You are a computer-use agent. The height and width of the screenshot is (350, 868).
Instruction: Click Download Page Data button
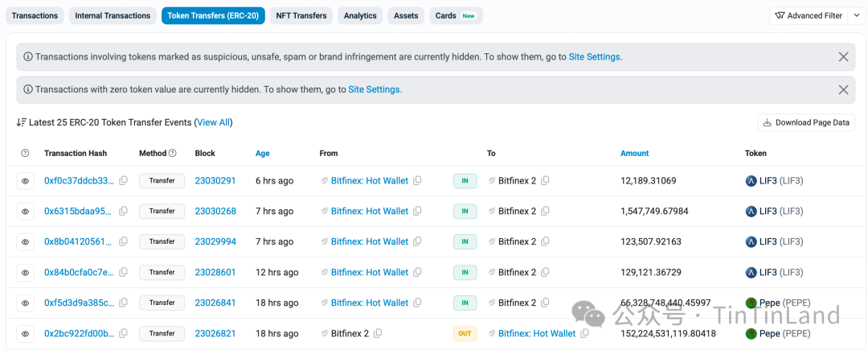pos(807,122)
